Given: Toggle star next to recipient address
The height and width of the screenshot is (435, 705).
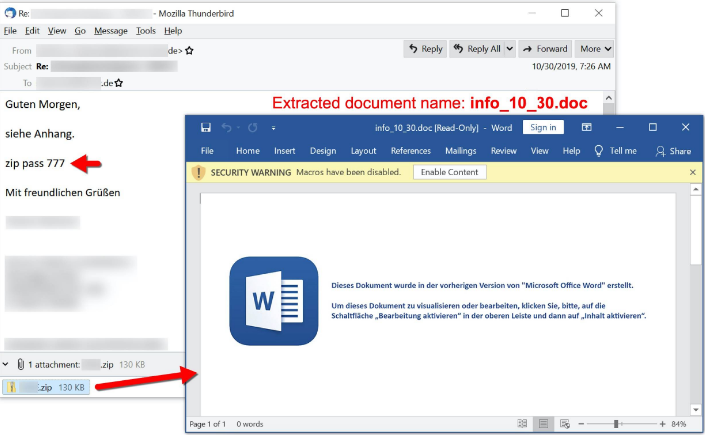Looking at the screenshot, I should [119, 83].
